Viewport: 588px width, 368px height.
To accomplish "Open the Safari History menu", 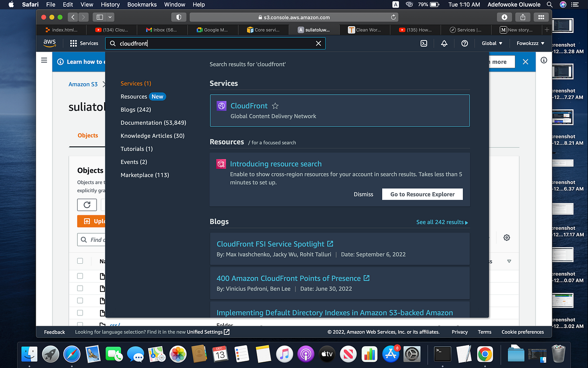I will click(110, 5).
